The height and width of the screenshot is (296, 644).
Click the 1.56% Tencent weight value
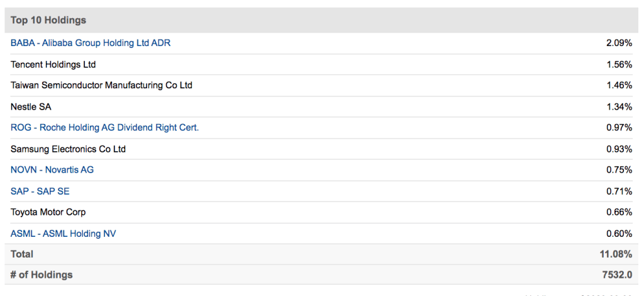(619, 64)
